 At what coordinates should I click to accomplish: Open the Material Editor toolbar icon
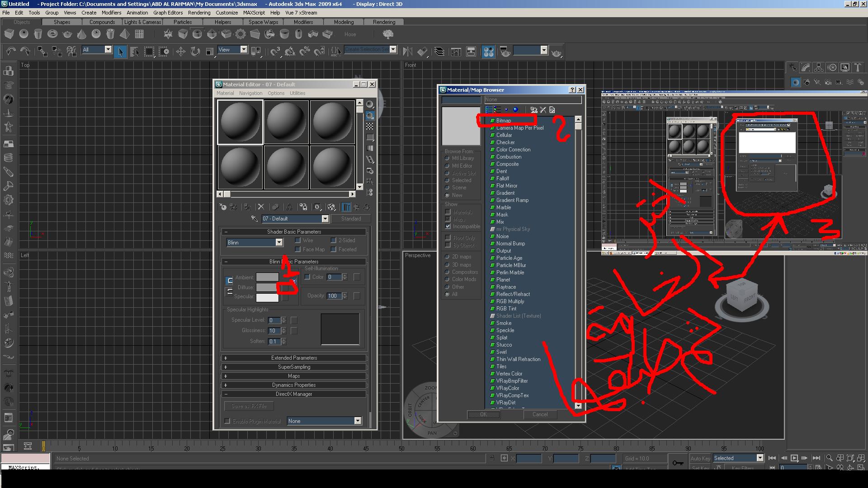pos(489,52)
